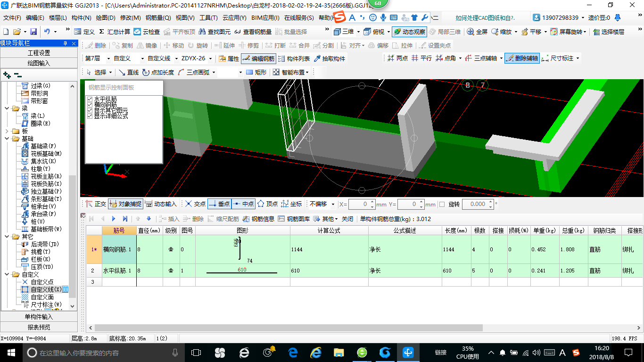Expand the 板 tree folder
This screenshot has width=644, height=362.
7,131
